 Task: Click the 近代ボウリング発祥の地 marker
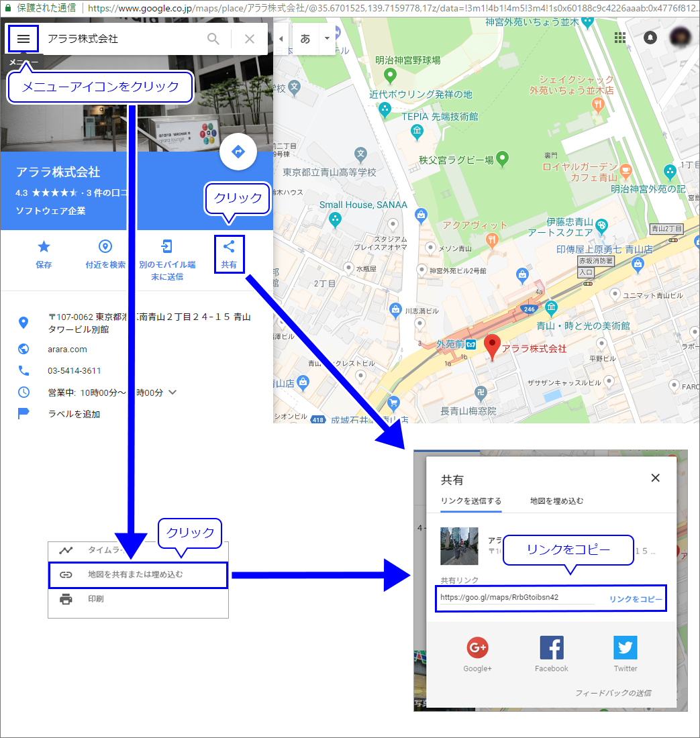(x=385, y=111)
